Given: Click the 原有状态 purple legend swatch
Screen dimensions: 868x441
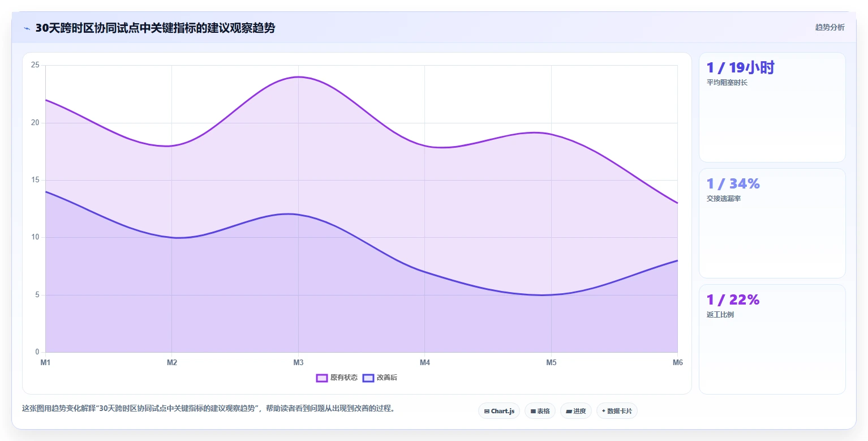Looking at the screenshot, I should click(x=322, y=378).
